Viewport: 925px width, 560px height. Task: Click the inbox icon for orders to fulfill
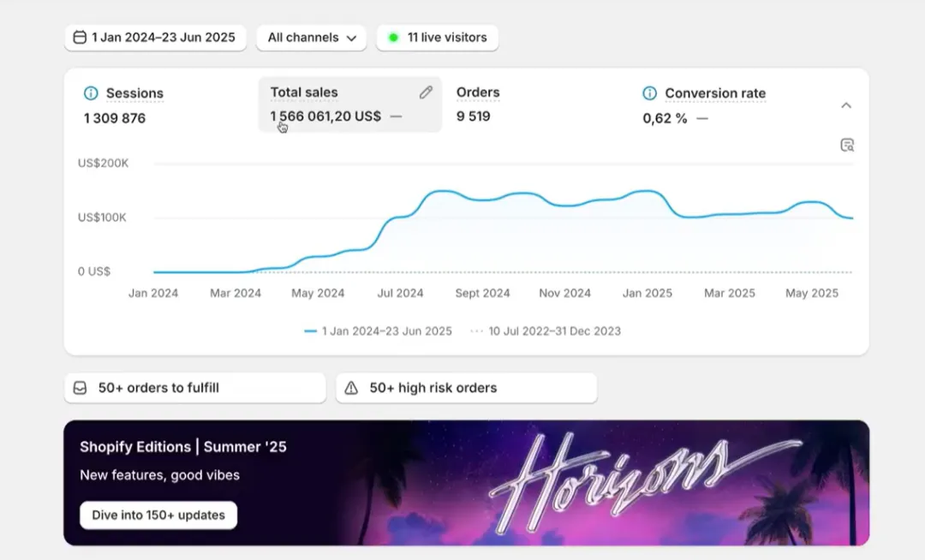click(x=81, y=388)
